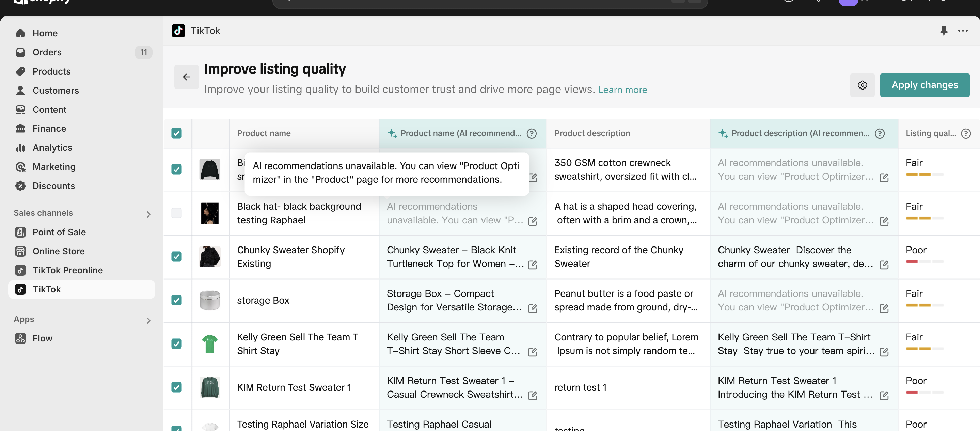This screenshot has height=431, width=980.
Task: Toggle the select-all header checkbox
Action: (x=176, y=133)
